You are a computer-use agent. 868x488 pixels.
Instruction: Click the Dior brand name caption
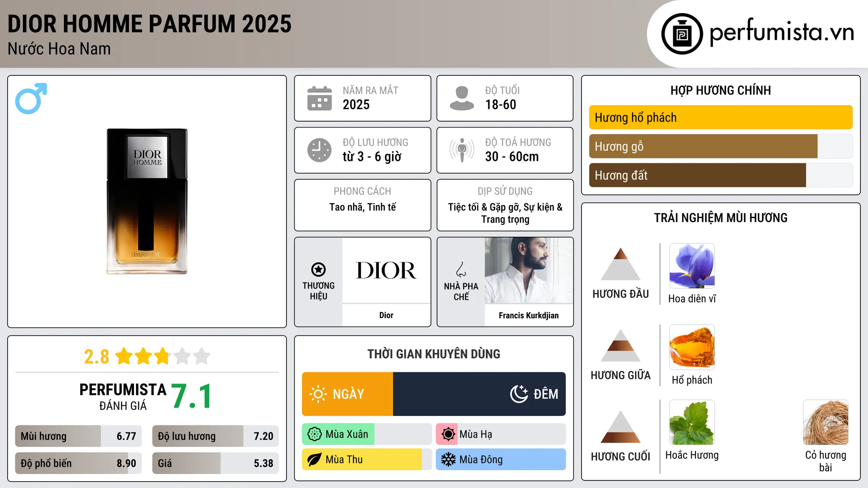[386, 315]
